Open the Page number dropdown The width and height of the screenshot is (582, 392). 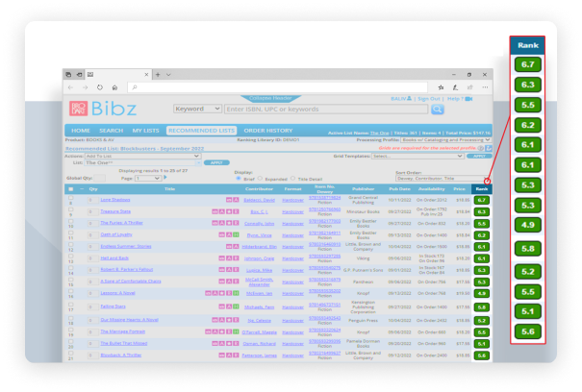coord(148,179)
